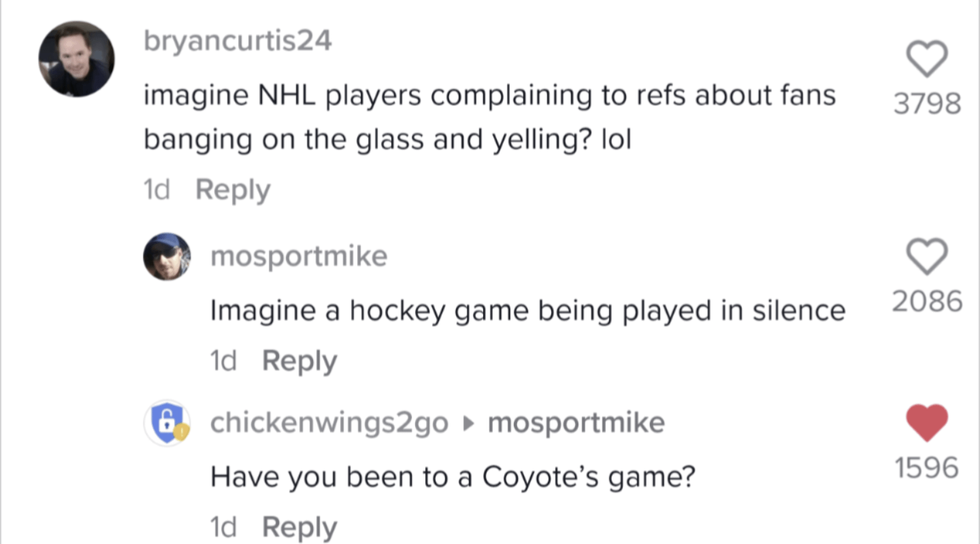Click the 2086 like count
Viewport: 980px width, 544px height.
pos(927,301)
